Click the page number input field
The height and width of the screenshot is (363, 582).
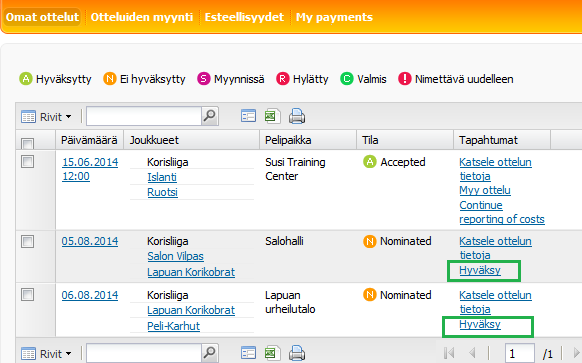coord(520,353)
